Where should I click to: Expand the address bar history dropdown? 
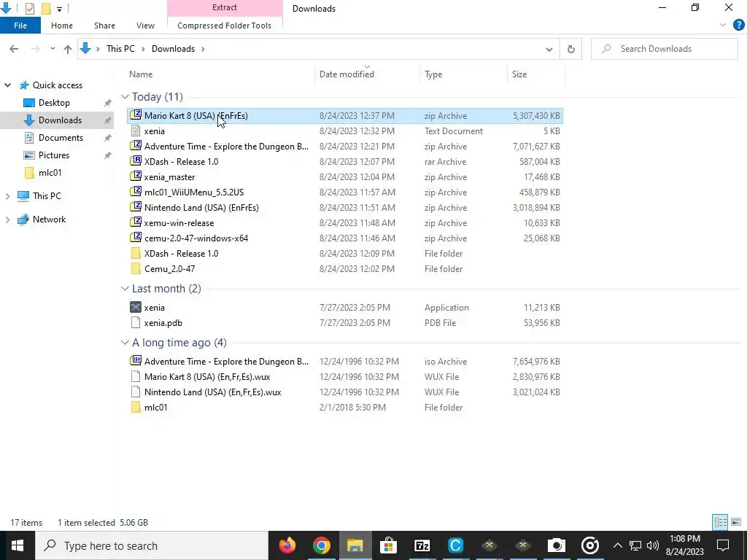pos(549,49)
